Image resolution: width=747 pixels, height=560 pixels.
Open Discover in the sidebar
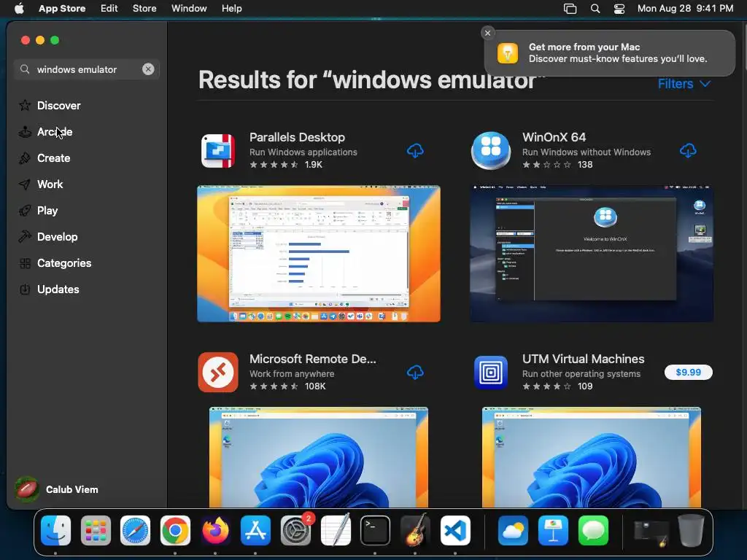58,105
